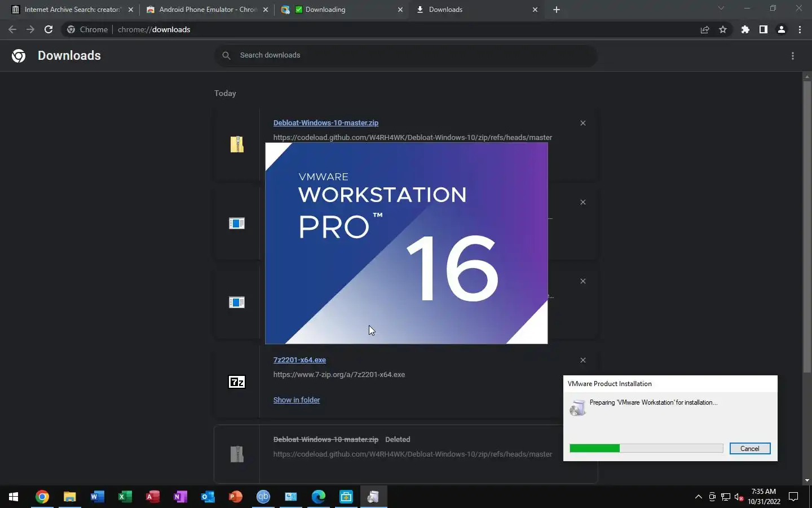Screen dimensions: 812x508
Task: Click the 7-zip.org URL text
Action: [339, 374]
